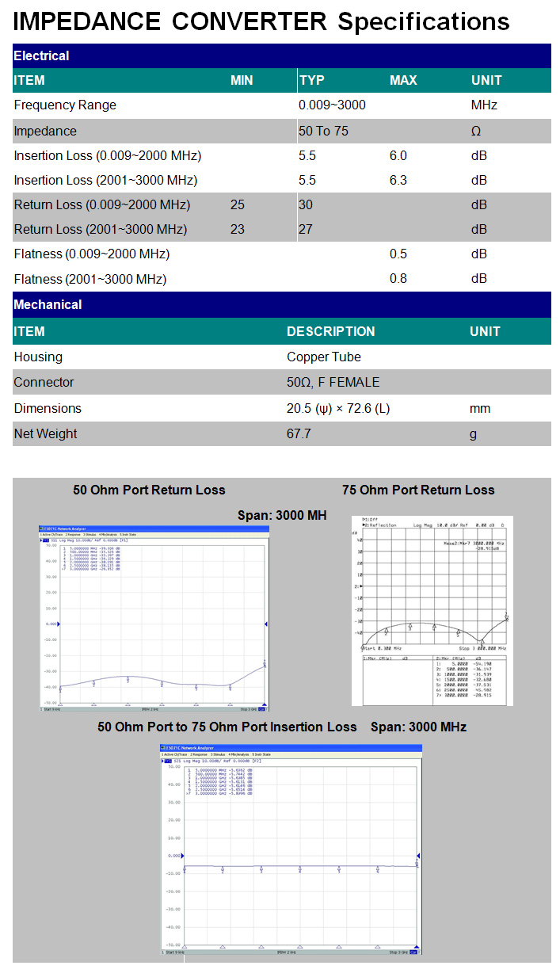Click the UNIT header in Electrical table

coord(486,80)
